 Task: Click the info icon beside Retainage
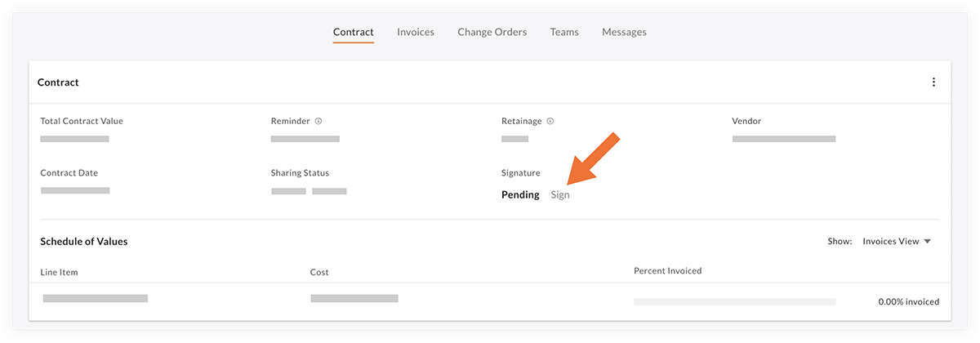click(x=550, y=121)
